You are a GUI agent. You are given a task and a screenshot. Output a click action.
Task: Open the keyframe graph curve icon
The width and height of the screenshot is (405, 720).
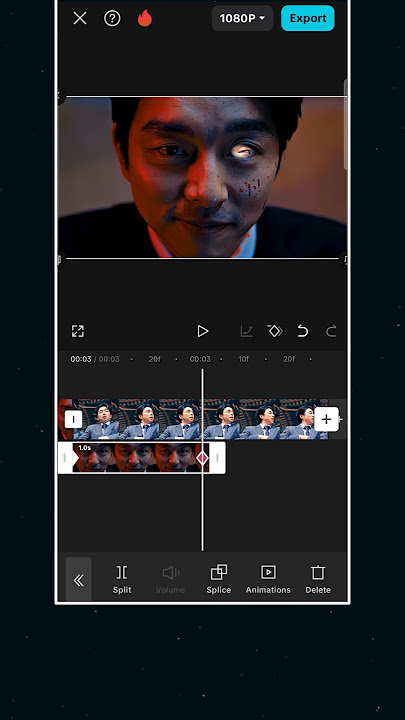point(247,331)
